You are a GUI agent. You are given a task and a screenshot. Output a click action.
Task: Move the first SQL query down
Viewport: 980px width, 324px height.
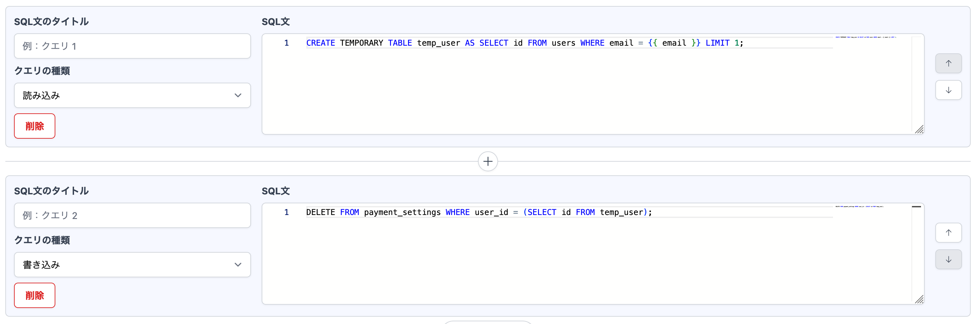948,90
